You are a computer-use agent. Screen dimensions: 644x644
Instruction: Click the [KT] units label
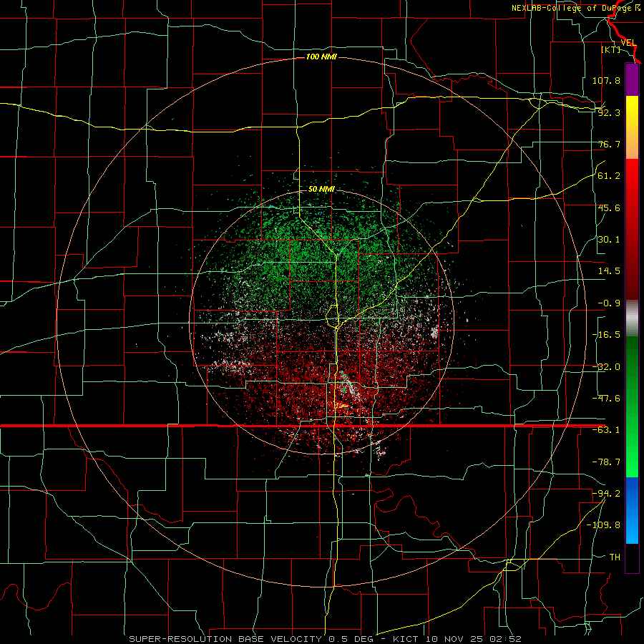pos(611,49)
